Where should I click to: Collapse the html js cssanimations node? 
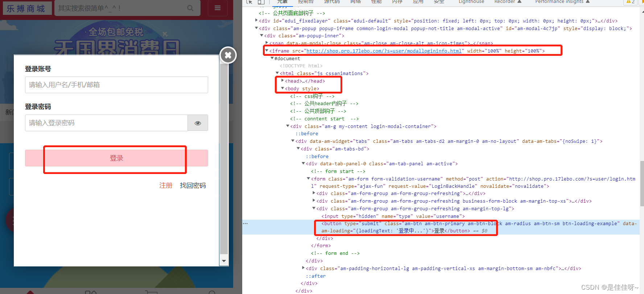[277, 73]
